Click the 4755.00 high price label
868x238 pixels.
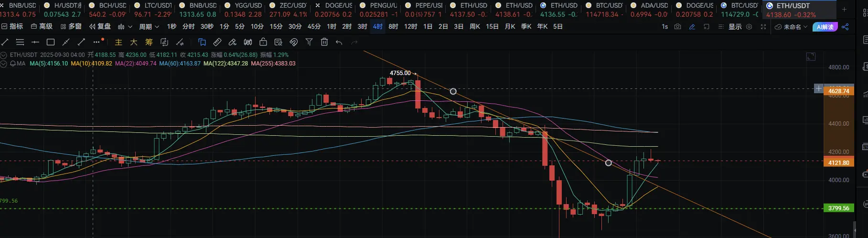tap(400, 73)
